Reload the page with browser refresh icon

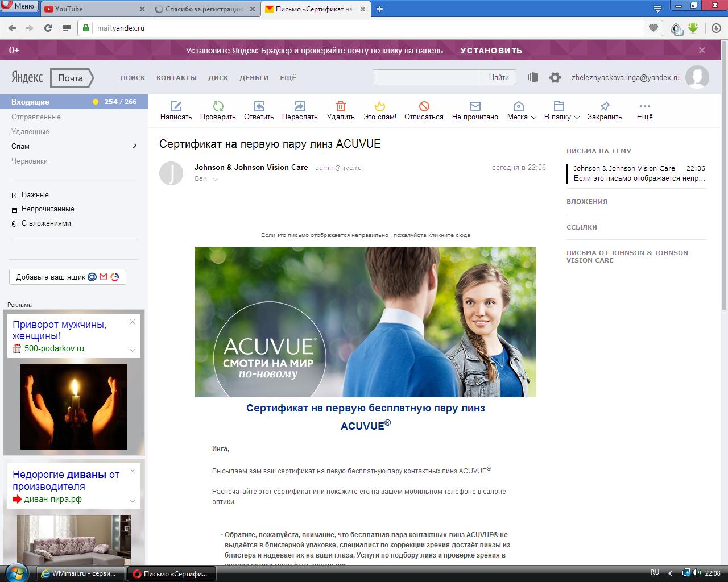tap(48, 28)
